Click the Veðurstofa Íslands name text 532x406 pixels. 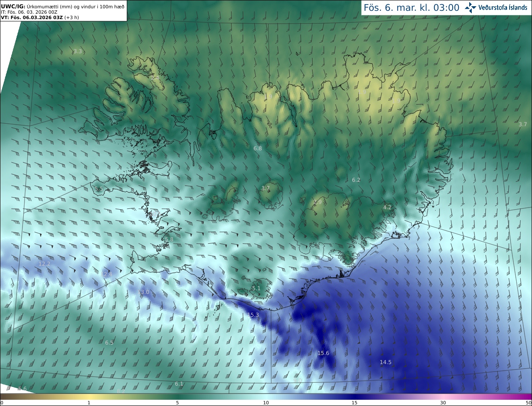pyautogui.click(x=502, y=8)
